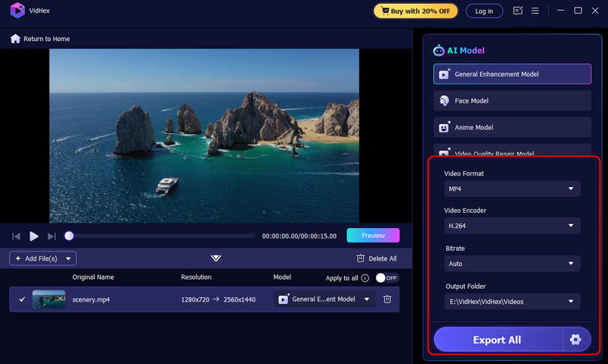Delete scenery.mp4 with the trash icon
This screenshot has height=364, width=608.
[x=387, y=299]
